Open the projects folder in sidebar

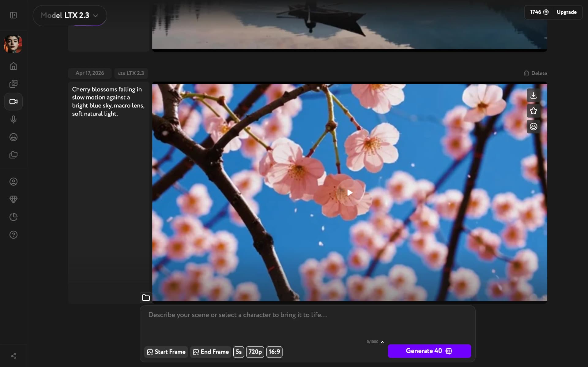click(13, 155)
